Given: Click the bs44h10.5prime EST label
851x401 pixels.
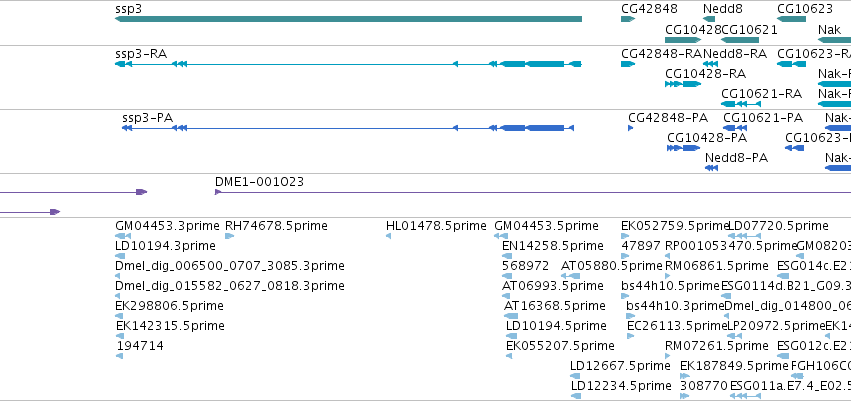Looking at the screenshot, I should pos(670,286).
